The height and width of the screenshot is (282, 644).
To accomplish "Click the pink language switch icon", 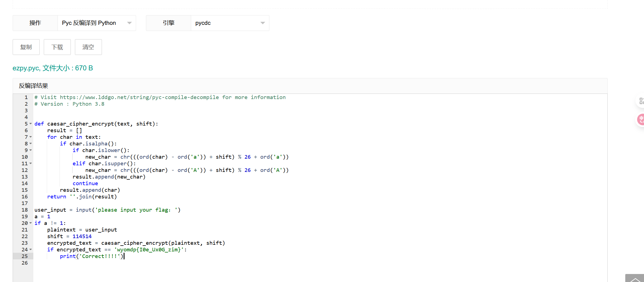I will [641, 119].
